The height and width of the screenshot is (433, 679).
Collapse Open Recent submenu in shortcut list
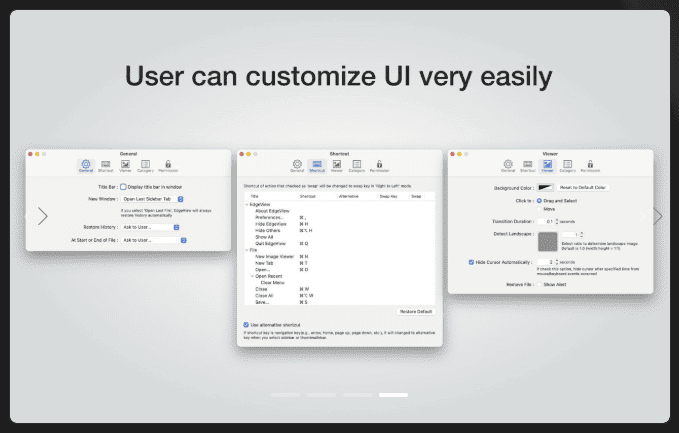tap(252, 276)
